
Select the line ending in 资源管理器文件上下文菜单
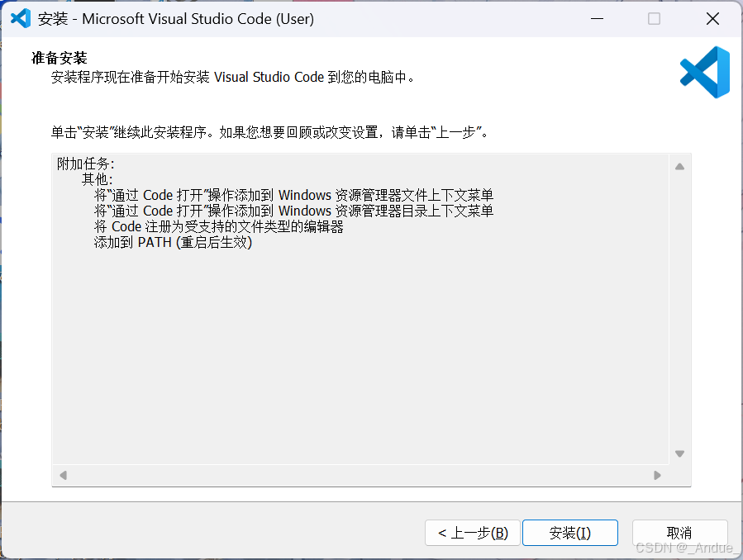(293, 195)
